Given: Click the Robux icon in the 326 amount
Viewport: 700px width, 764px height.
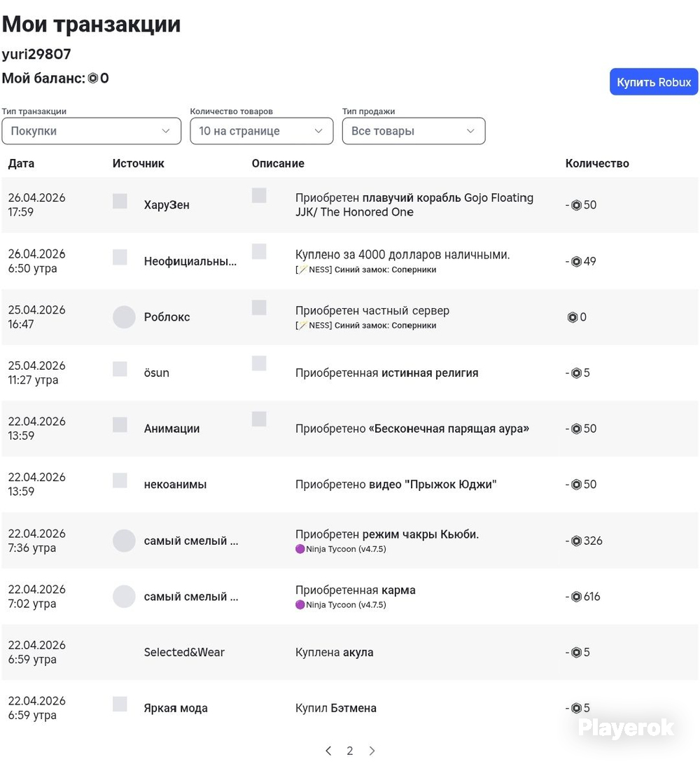Looking at the screenshot, I should click(x=576, y=541).
